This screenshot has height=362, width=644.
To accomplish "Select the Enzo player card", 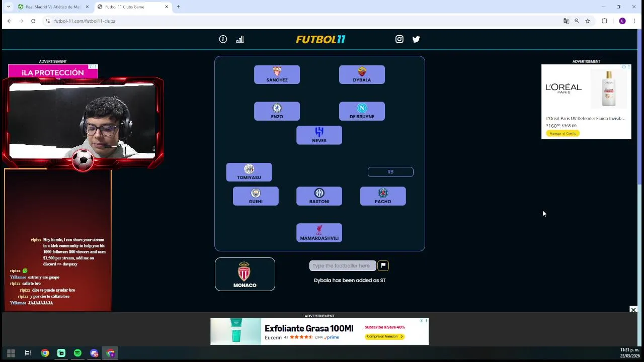I will coord(277,111).
